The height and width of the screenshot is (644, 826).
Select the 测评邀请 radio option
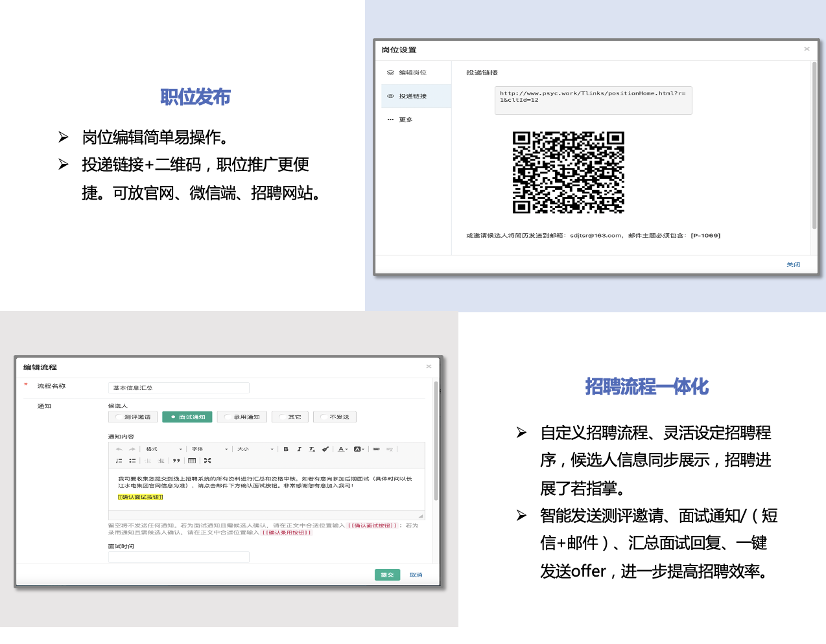click(x=133, y=417)
